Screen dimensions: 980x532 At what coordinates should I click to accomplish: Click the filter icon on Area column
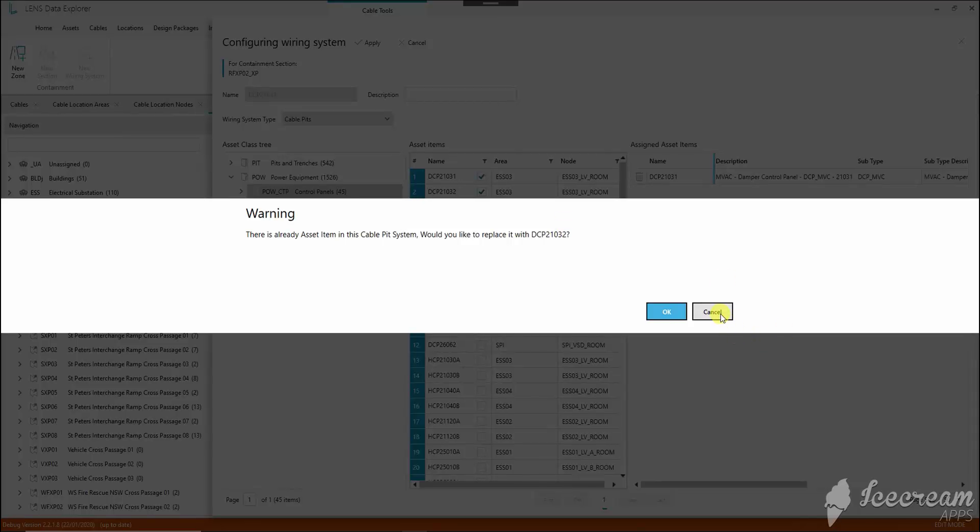(551, 161)
